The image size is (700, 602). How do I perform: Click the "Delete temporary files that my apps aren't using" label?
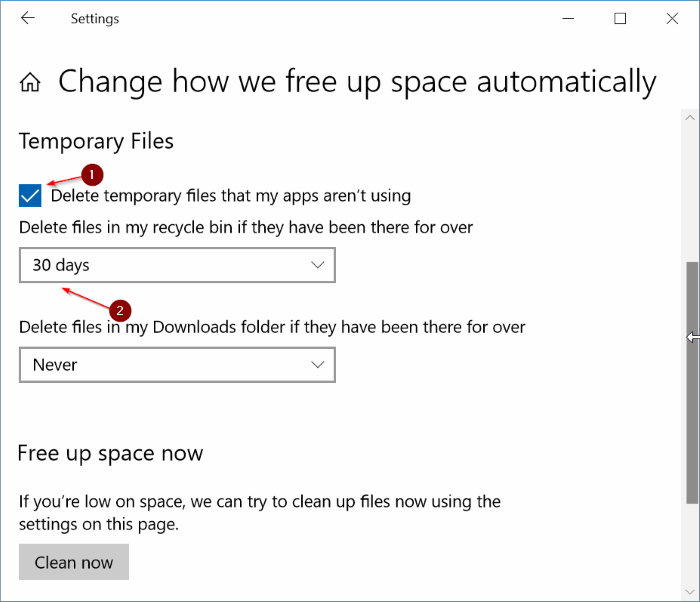coord(231,195)
